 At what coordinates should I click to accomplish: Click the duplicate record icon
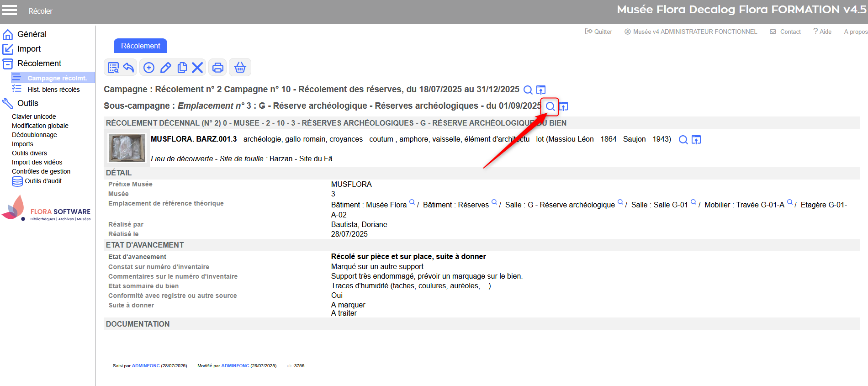click(182, 68)
